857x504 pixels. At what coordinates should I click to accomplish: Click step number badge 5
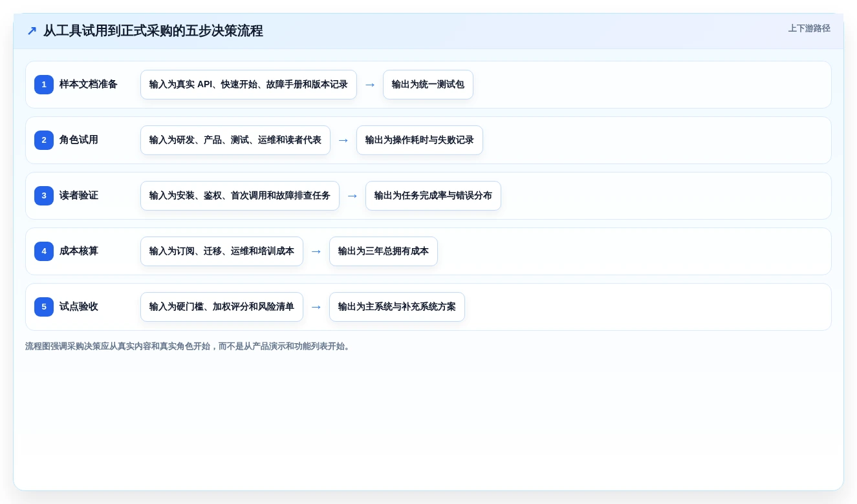[x=44, y=307]
